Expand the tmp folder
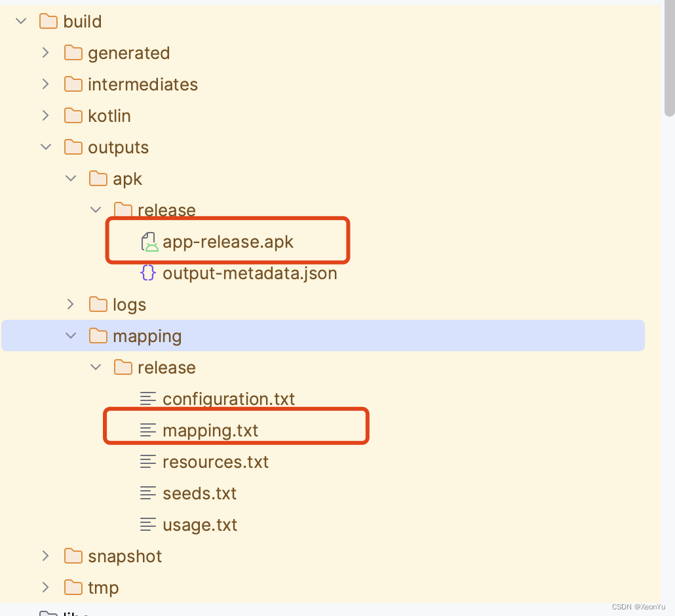 click(x=45, y=587)
